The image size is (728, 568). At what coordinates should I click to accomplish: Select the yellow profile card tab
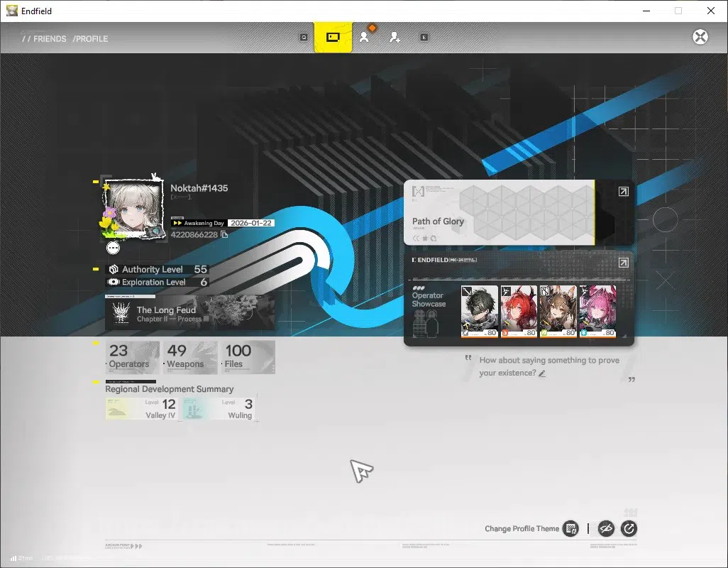[x=333, y=37]
